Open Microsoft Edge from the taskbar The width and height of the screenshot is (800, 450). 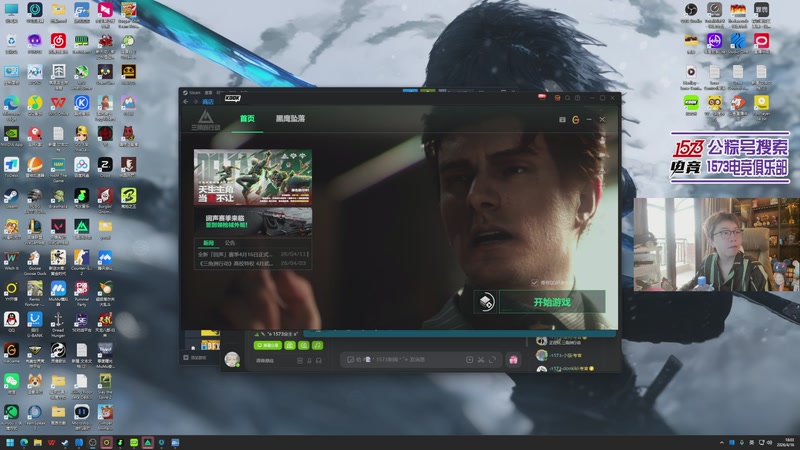coord(23,442)
